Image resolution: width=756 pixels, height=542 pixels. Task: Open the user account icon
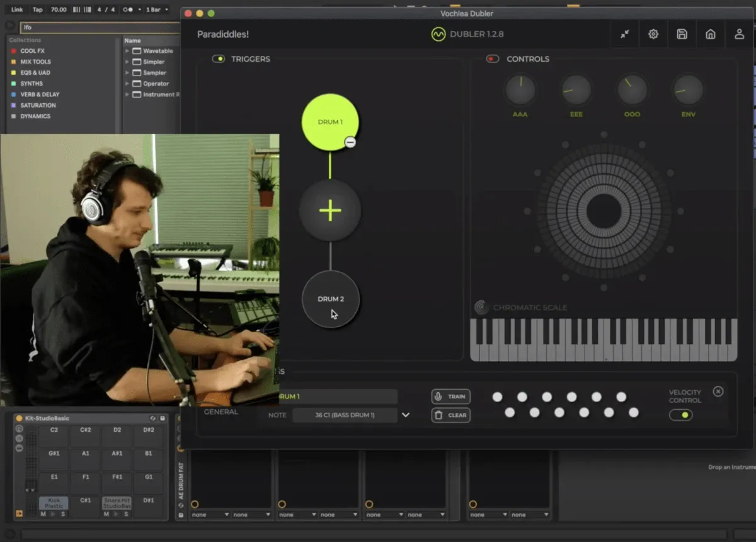[x=740, y=34]
